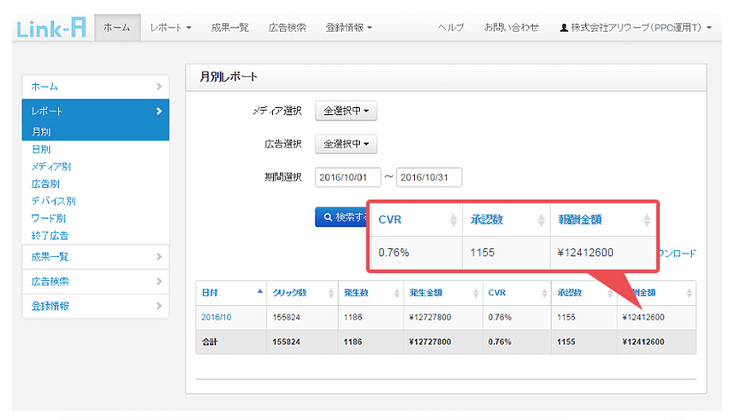Expand the レポート dropdown in top navigation
The height and width of the screenshot is (420, 734).
click(170, 28)
